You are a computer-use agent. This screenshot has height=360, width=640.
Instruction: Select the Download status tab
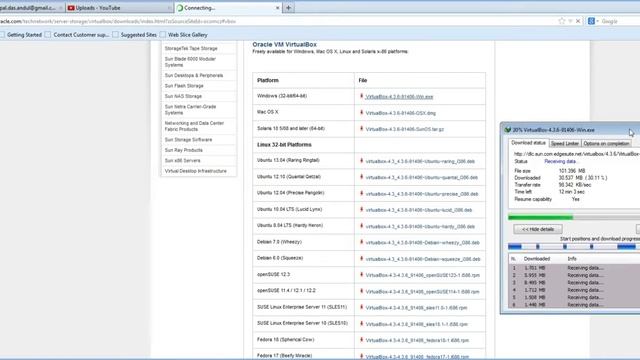(x=528, y=143)
